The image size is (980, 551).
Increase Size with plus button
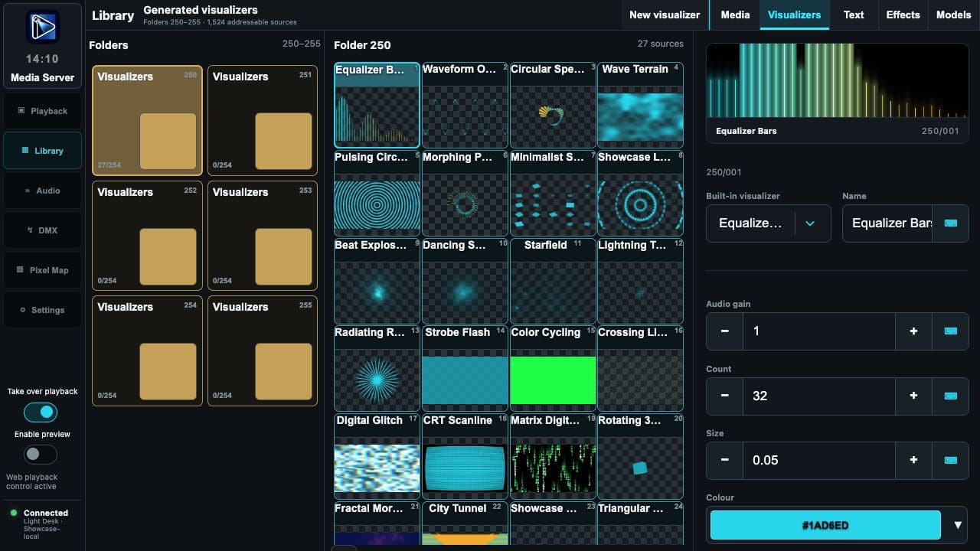point(913,460)
